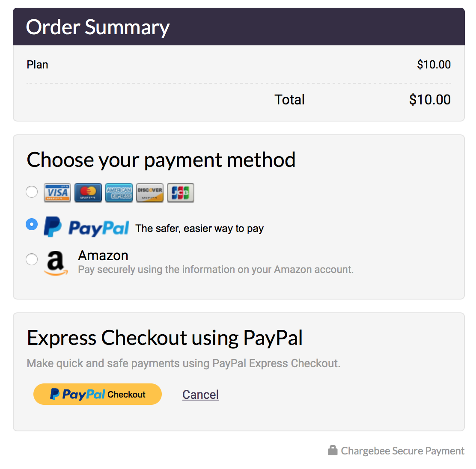Click the Discover card icon
Screen dimensions: 476x469
click(x=150, y=193)
